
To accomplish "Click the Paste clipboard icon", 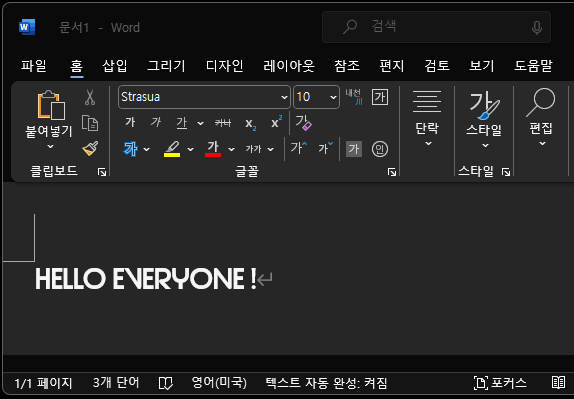I will (51, 105).
